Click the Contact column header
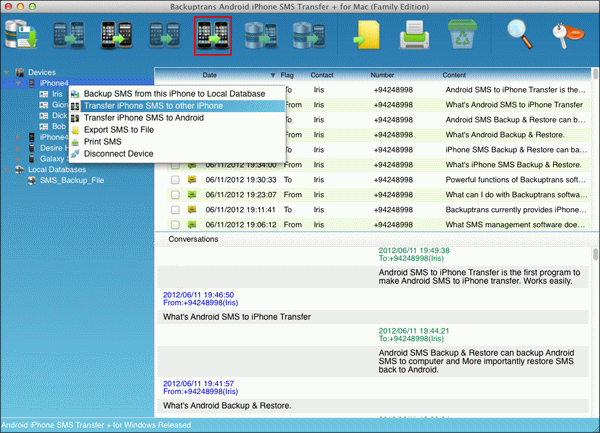 [x=322, y=75]
